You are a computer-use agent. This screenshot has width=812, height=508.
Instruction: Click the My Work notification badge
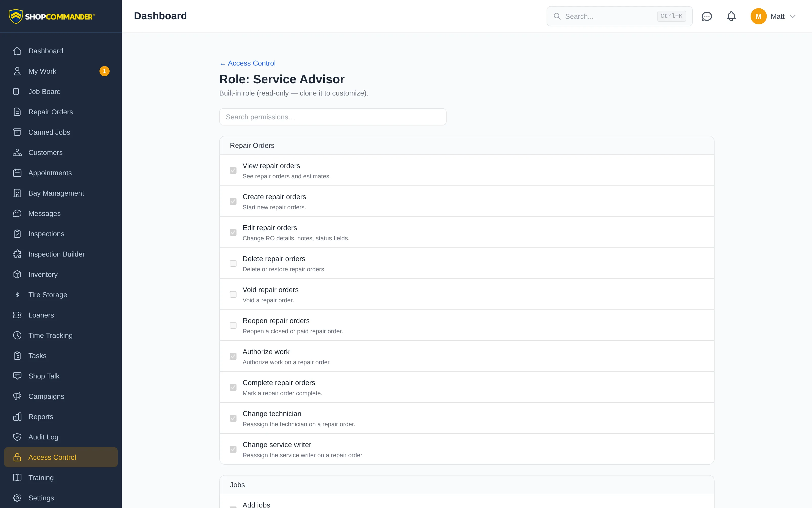[104, 71]
